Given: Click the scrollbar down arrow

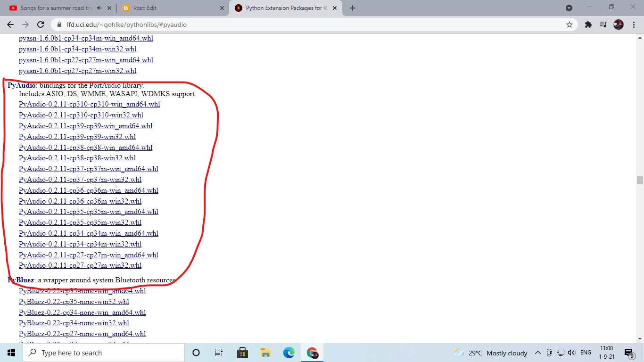Looking at the screenshot, I should [x=640, y=338].
